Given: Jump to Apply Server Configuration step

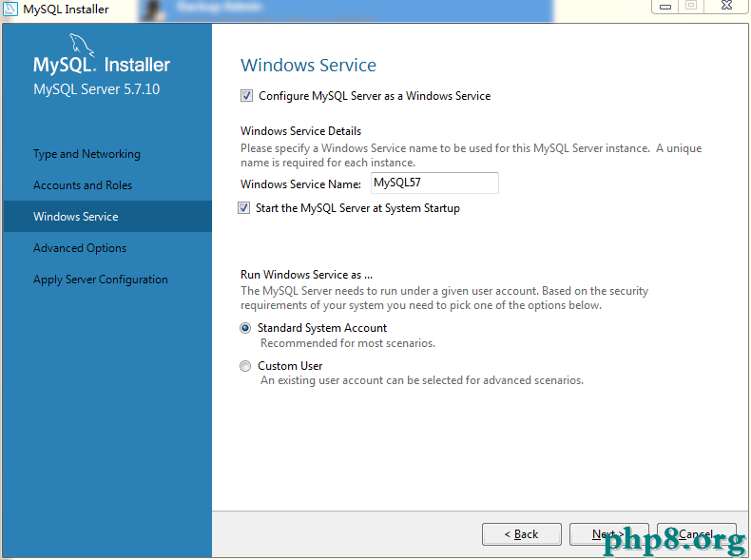Looking at the screenshot, I should pyautogui.click(x=100, y=280).
